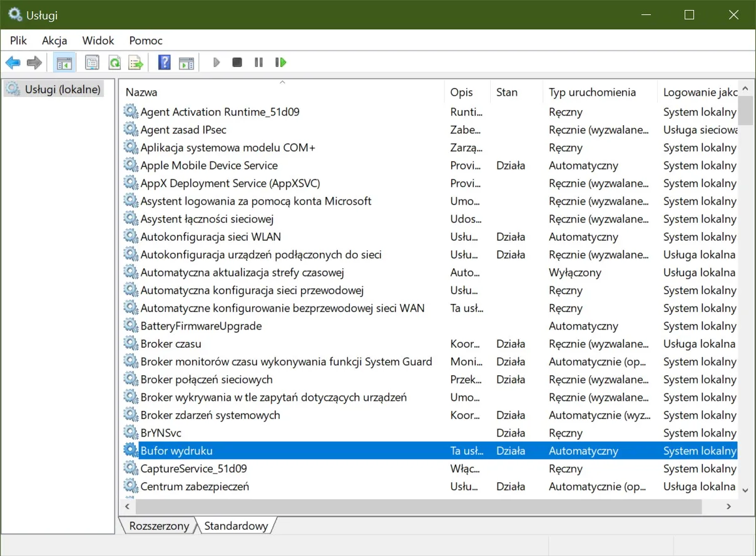Viewport: 756px width, 556px height.
Task: Select the Stop service icon
Action: (x=237, y=62)
